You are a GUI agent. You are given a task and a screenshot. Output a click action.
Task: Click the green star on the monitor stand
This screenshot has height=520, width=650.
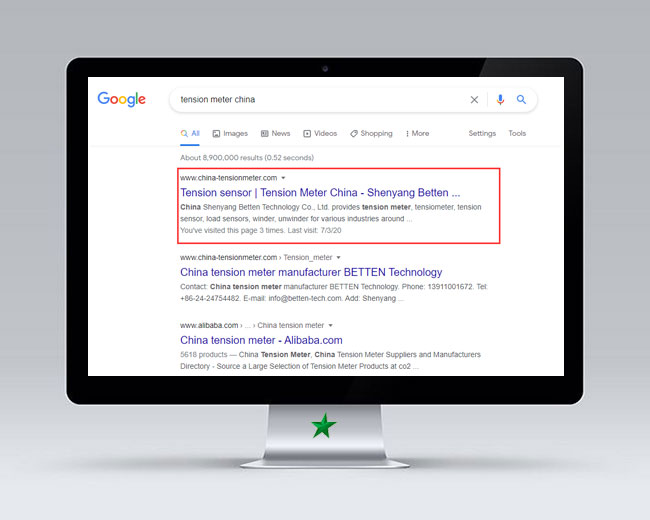coord(323,426)
